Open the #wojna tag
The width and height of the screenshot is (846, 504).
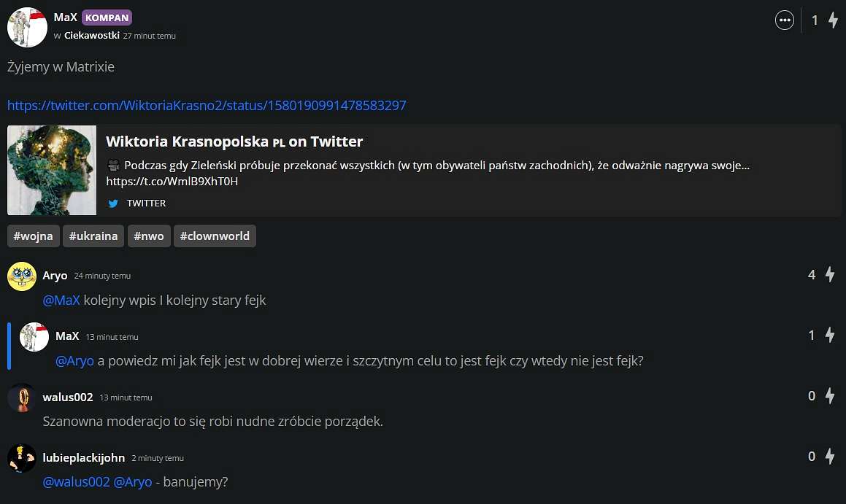[x=34, y=236]
